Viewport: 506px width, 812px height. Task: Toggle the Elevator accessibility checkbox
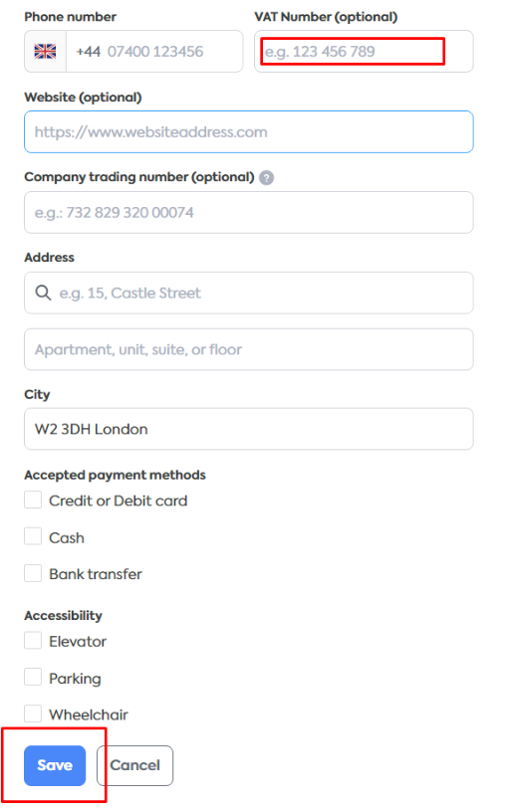pos(33,641)
